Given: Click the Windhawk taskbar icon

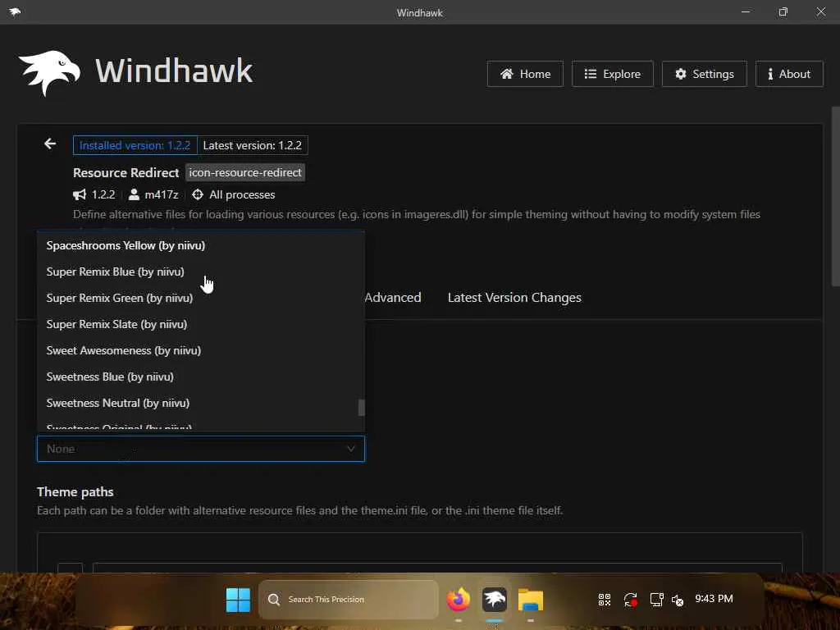Looking at the screenshot, I should pyautogui.click(x=495, y=600).
